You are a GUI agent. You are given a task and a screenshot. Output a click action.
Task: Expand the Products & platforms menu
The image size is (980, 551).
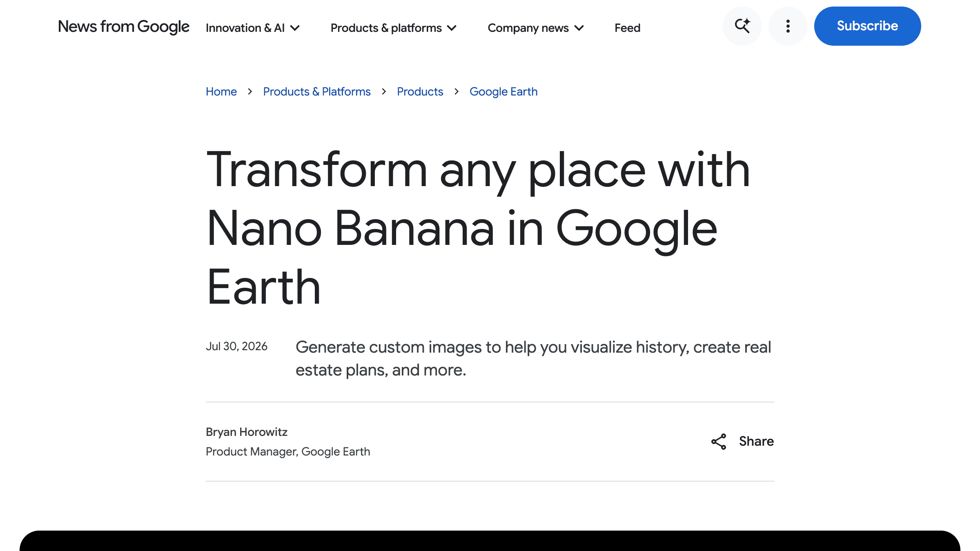(x=394, y=28)
